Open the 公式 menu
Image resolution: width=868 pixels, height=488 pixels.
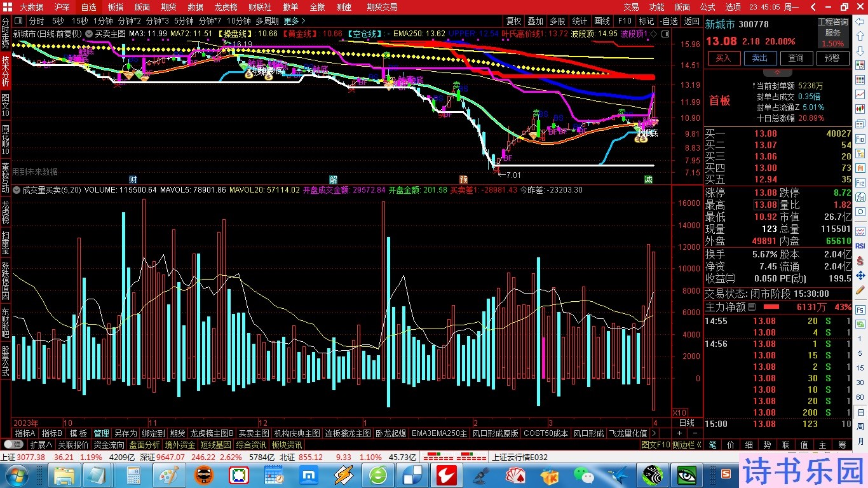(x=708, y=7)
